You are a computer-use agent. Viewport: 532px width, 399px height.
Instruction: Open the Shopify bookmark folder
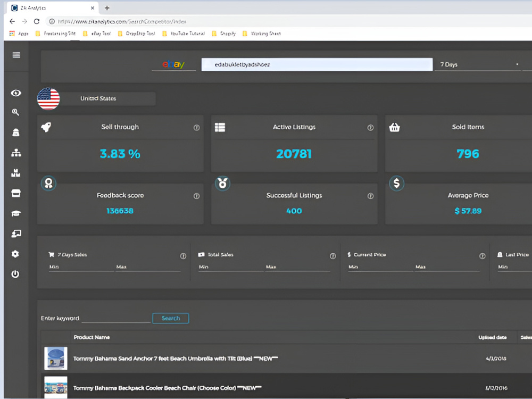[223, 33]
